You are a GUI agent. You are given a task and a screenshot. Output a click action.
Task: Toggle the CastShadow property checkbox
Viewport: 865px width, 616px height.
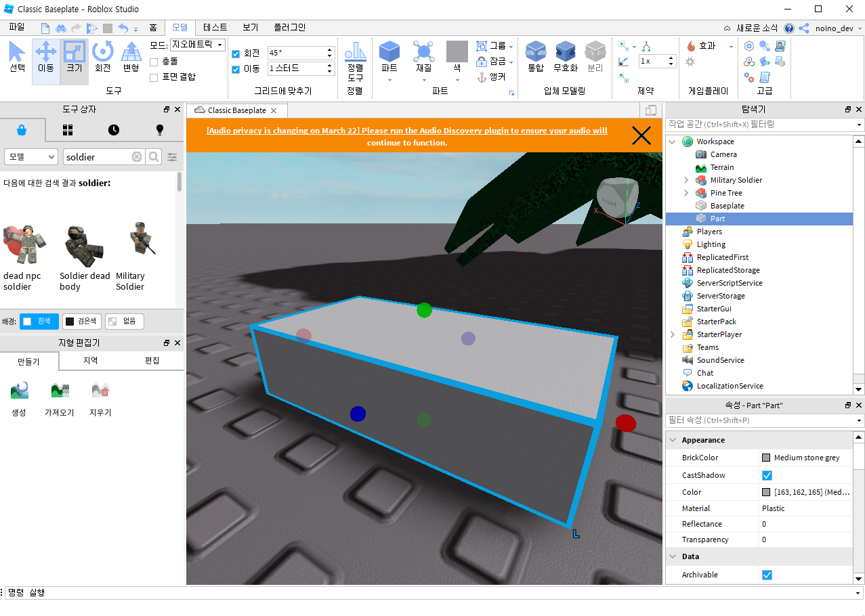(767, 475)
